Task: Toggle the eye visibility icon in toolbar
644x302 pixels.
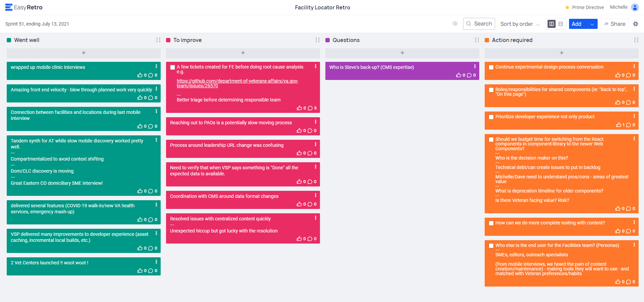Action: pos(455,24)
